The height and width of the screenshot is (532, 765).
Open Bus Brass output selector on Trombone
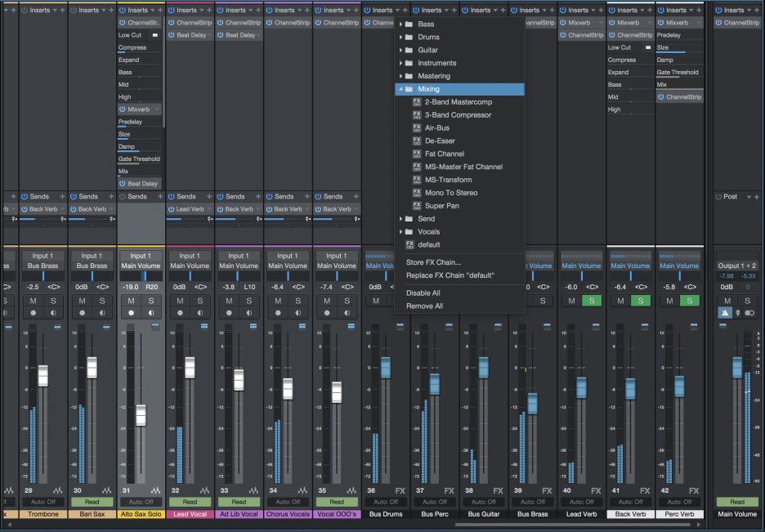43,266
